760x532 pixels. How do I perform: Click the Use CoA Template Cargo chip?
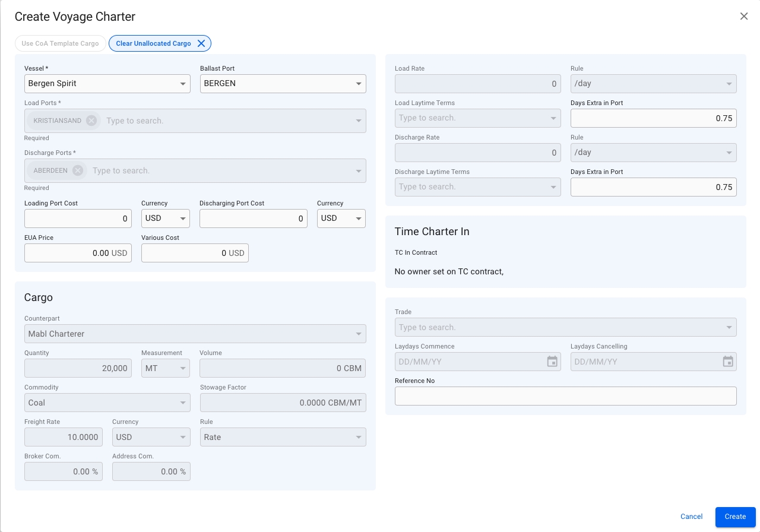[61, 43]
